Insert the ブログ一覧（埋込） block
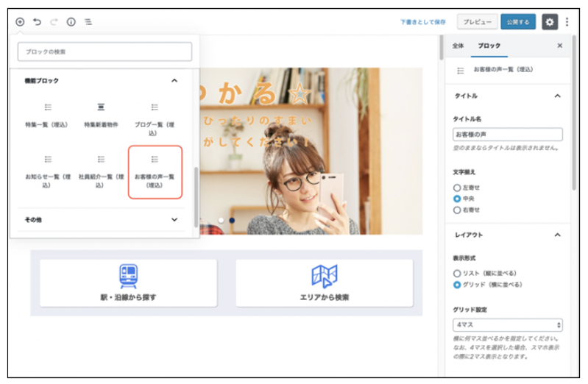This screenshot has height=384, width=588. coord(155,119)
